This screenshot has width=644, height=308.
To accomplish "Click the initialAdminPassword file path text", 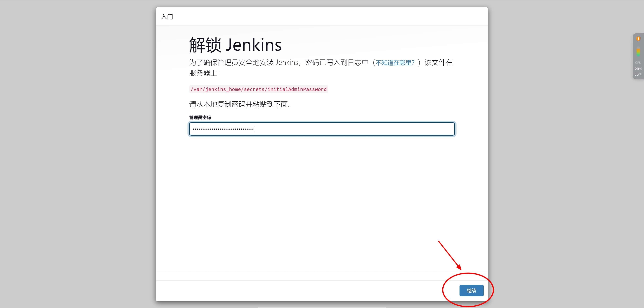I will coord(258,89).
